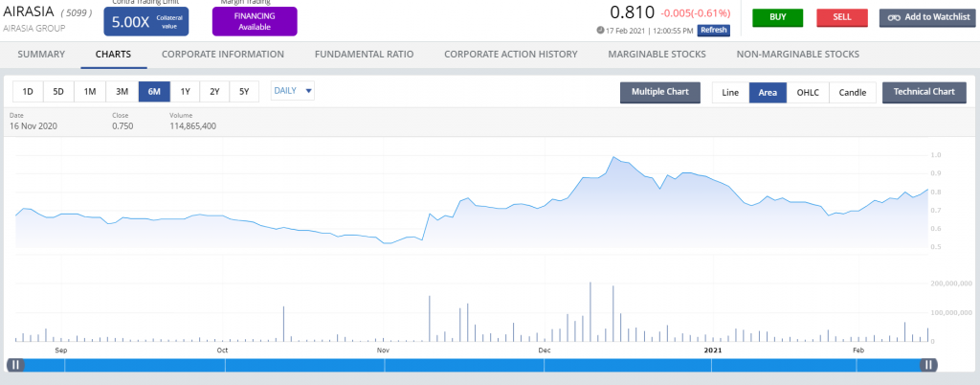This screenshot has height=385, width=980.
Task: Click the Close value 0.750
Action: tap(122, 126)
